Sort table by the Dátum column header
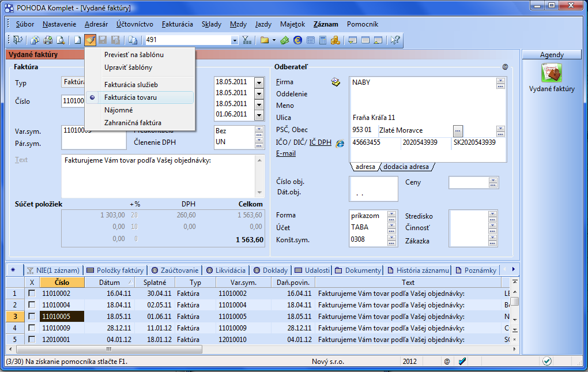Screen dimensions: 588x372 [110, 283]
